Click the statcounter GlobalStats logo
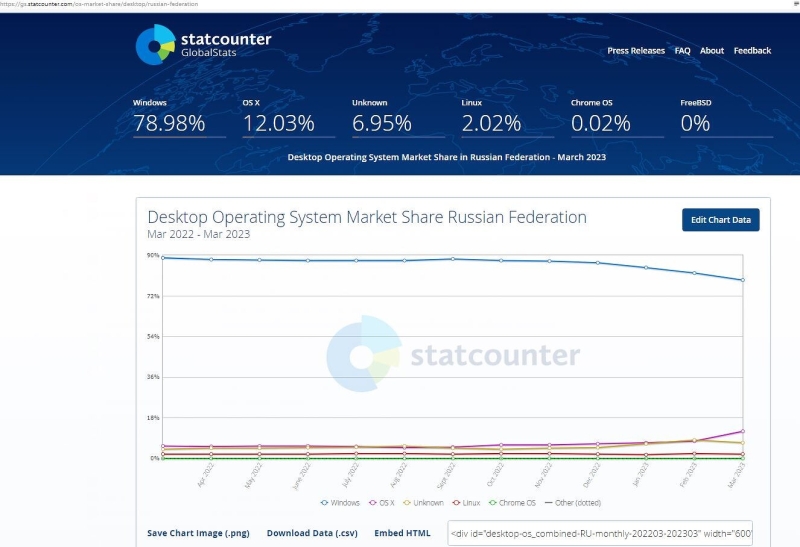The image size is (800, 547). click(x=203, y=45)
